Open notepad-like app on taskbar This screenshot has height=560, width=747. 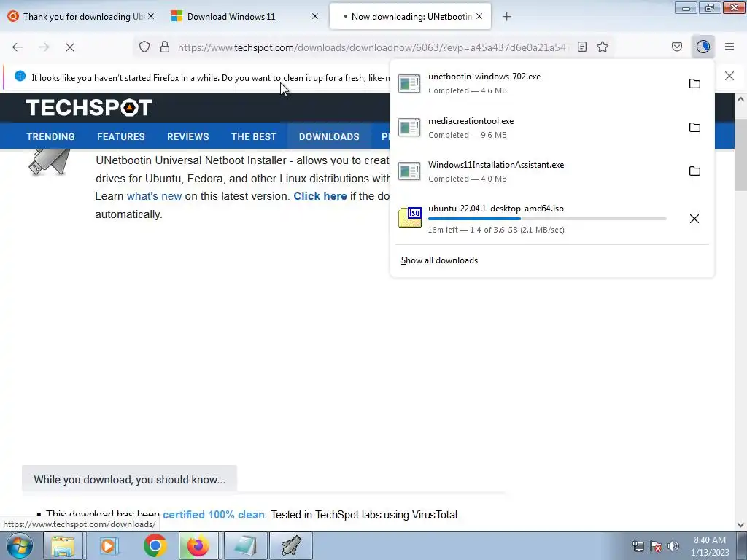[x=246, y=545]
